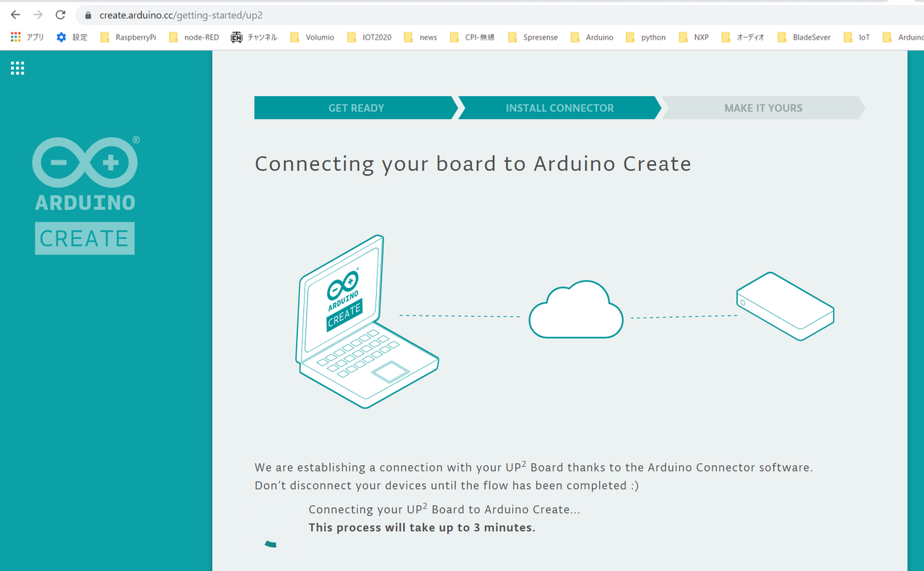924x571 pixels.
Task: Open the NXP bookmark folder
Action: click(x=694, y=37)
